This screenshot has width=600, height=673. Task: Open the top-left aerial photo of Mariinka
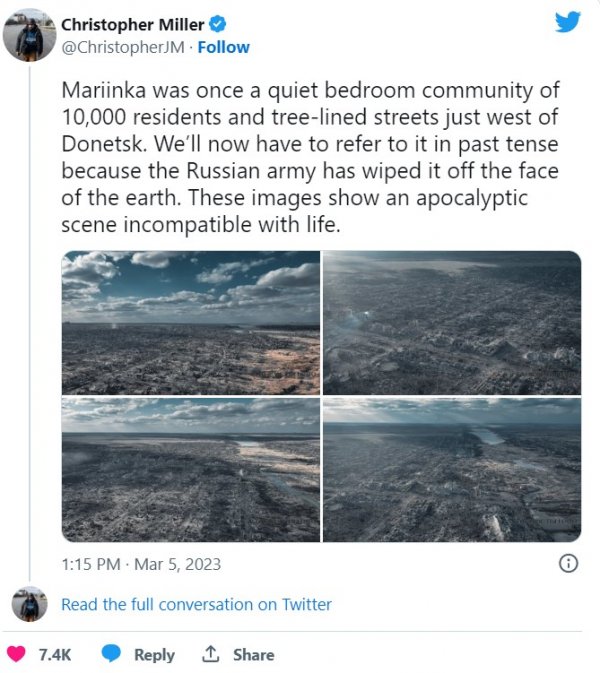tap(191, 322)
